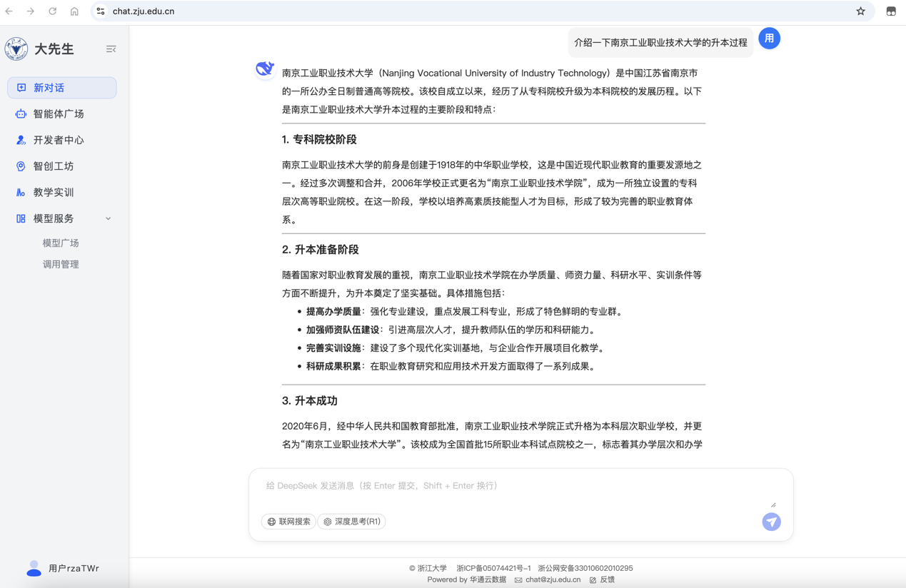Click the bullet text "提高办学质量"

pyautogui.click(x=333, y=312)
